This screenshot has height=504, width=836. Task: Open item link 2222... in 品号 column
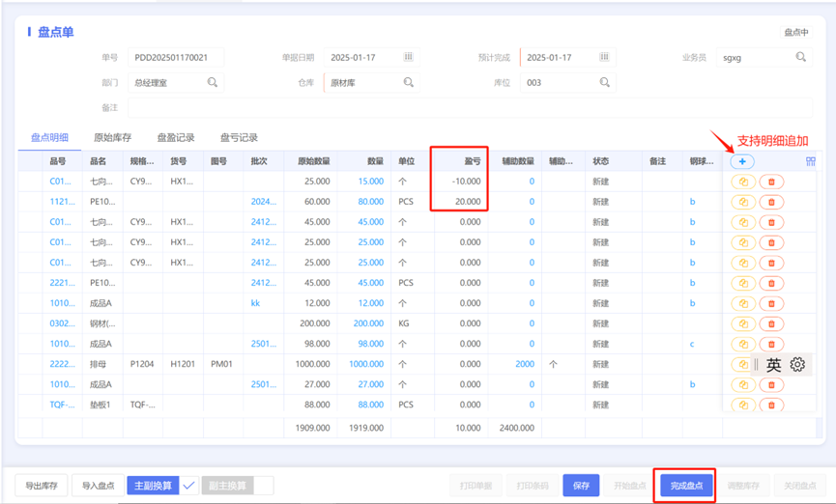point(63,364)
